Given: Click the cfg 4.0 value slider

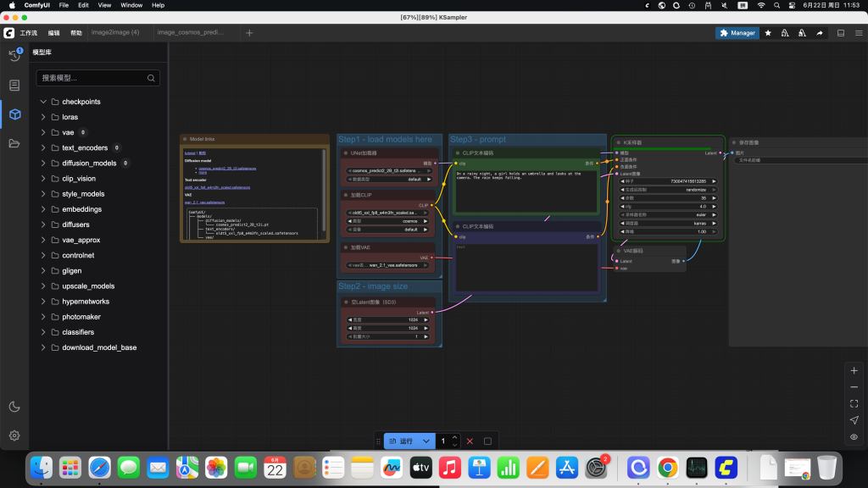Looking at the screenshot, I should (x=668, y=207).
